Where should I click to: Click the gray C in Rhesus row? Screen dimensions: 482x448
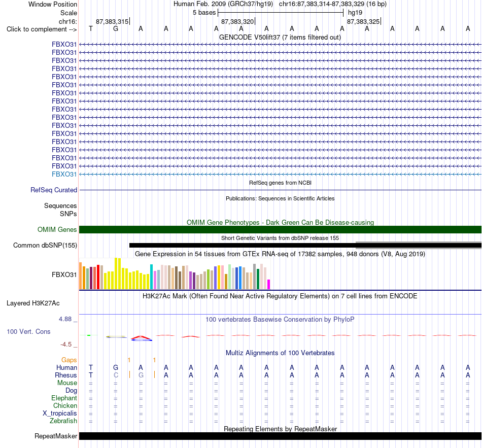[116, 375]
